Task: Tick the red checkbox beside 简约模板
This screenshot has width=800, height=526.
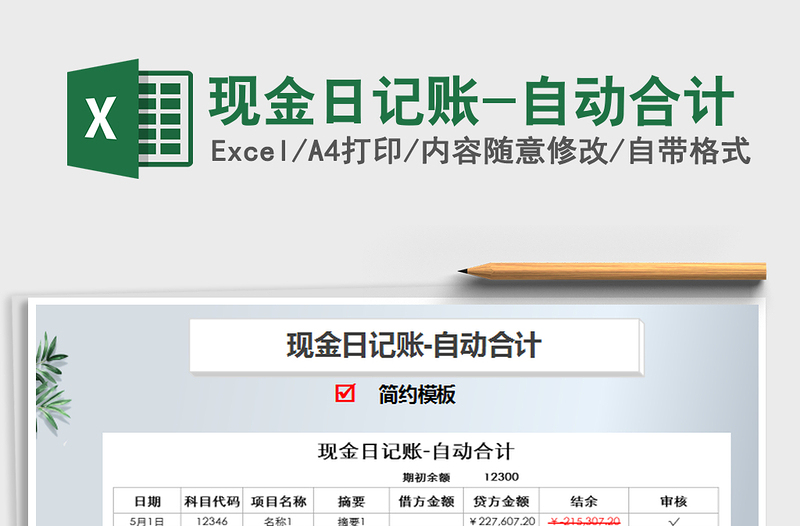Action: coord(345,393)
